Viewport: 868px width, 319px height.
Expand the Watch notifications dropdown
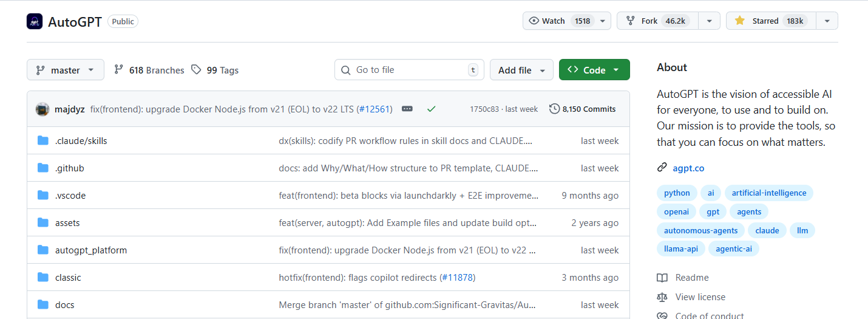coord(602,21)
